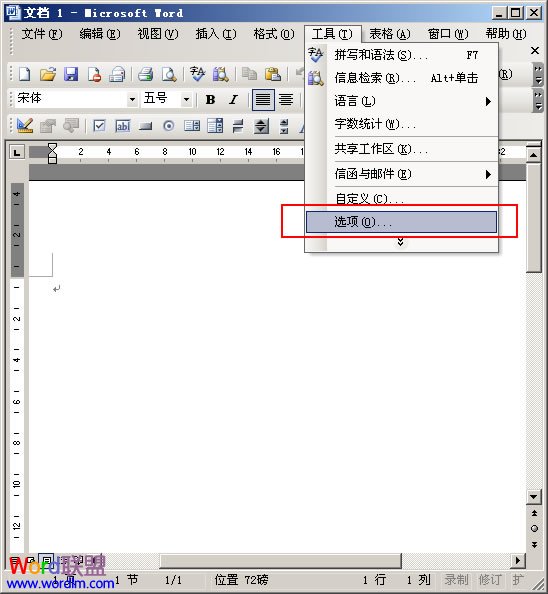
Task: Click spelling check icon inside Tools menu
Action: (315, 55)
